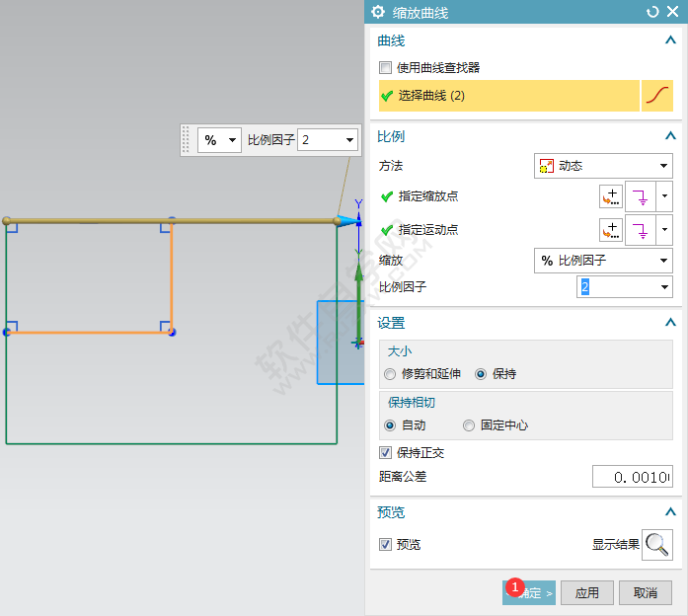Reset the 缩放曲线 dialog
The width and height of the screenshot is (688, 616).
click(652, 12)
